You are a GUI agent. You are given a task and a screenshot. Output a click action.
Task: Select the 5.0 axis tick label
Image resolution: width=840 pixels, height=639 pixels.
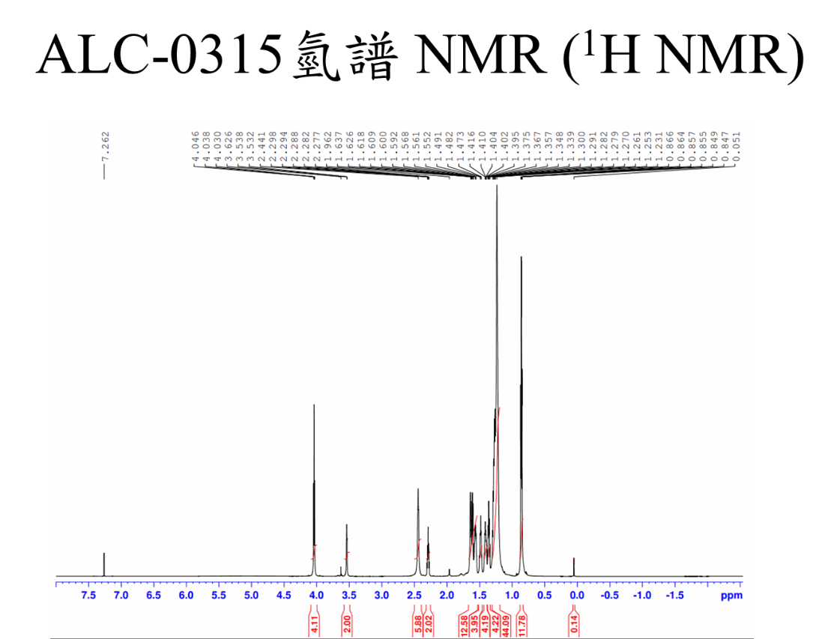coord(251,596)
